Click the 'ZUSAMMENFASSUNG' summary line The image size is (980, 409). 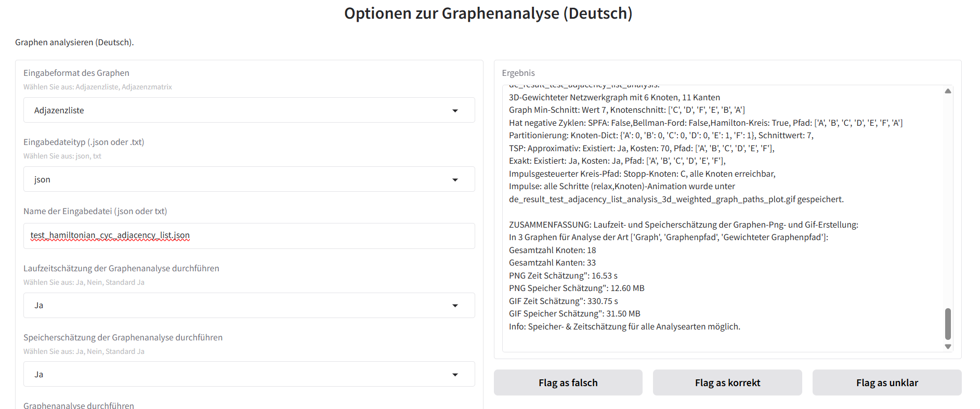point(684,225)
